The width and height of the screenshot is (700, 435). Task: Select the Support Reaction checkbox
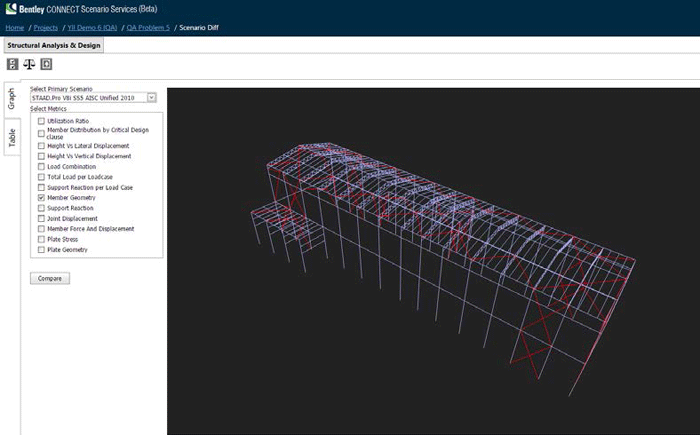[41, 208]
